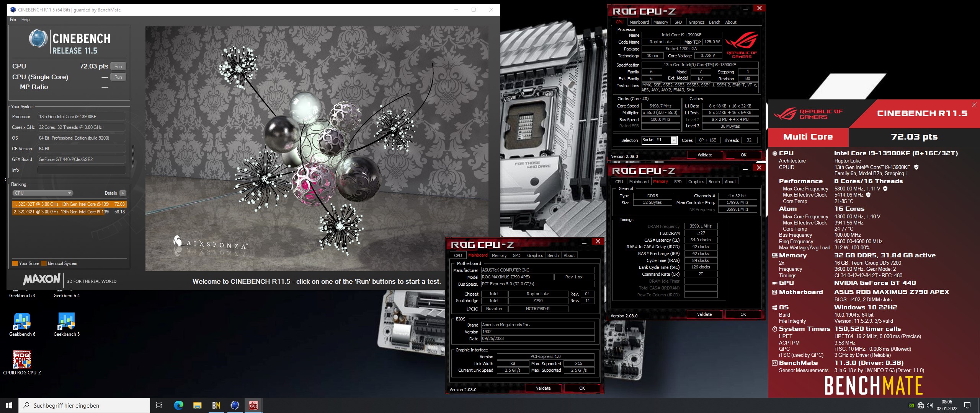Click Validate in the CPU tab CPU-Z window

[704, 155]
